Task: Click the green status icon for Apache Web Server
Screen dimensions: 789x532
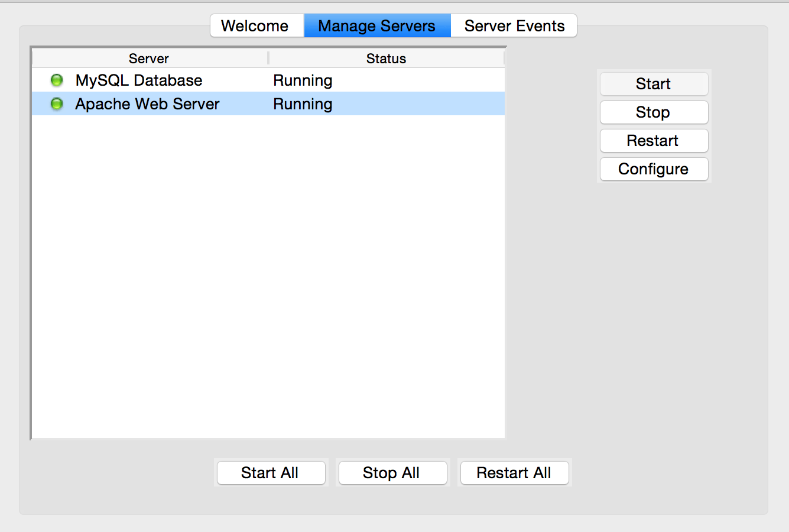Action: point(57,104)
